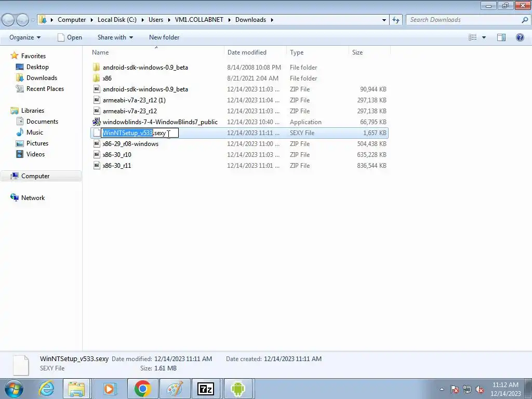
Task: Open the Help question mark icon
Action: (x=520, y=37)
